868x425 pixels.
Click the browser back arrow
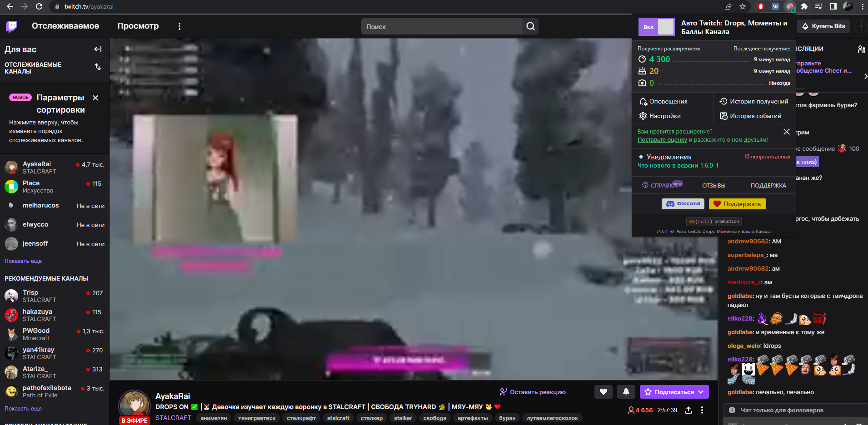click(x=10, y=6)
